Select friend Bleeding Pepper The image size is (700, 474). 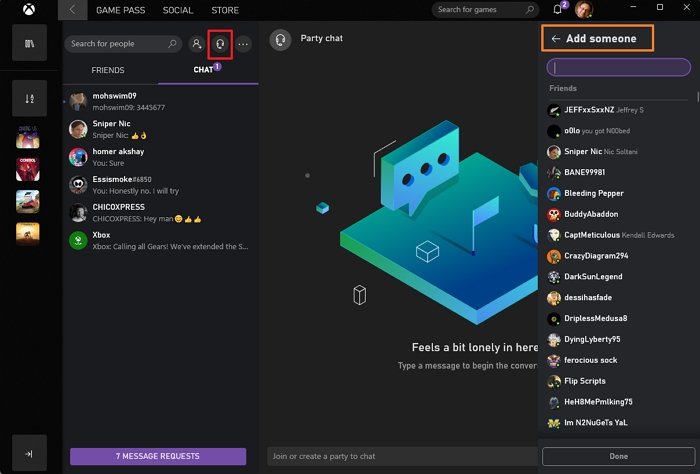pyautogui.click(x=618, y=193)
